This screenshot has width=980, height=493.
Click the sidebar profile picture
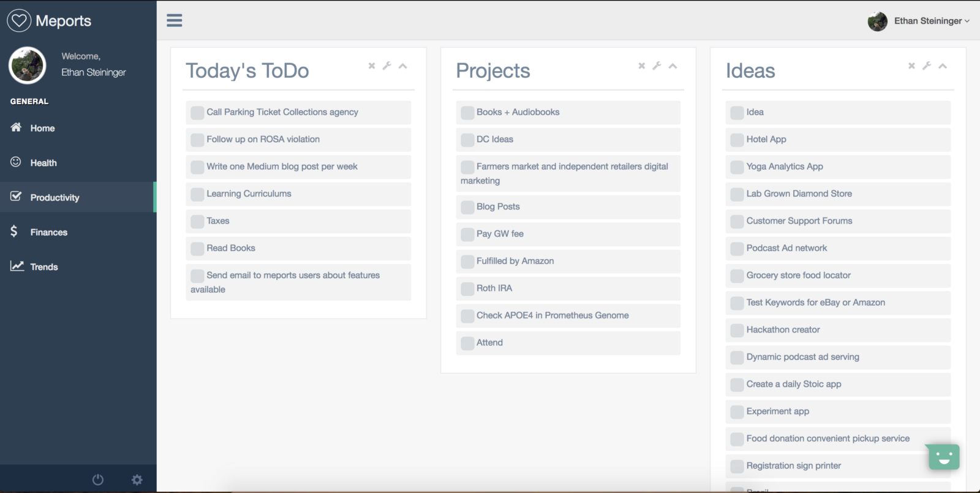coord(28,65)
